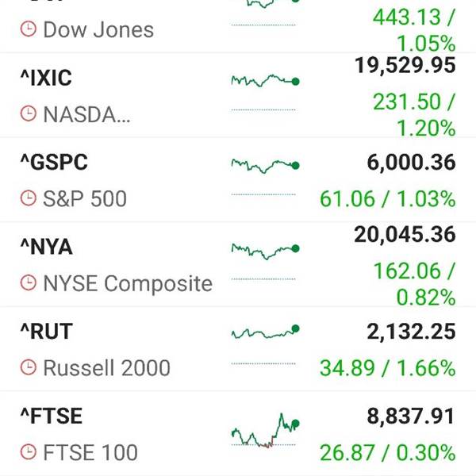Select the ^GSPC ticker symbol
This screenshot has height=476, width=476.
click(x=54, y=162)
